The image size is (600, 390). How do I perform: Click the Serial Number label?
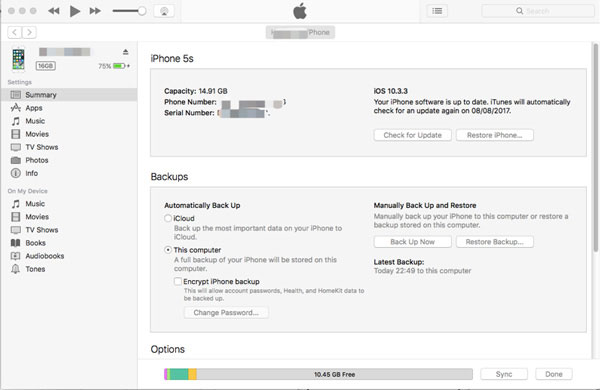click(x=189, y=113)
